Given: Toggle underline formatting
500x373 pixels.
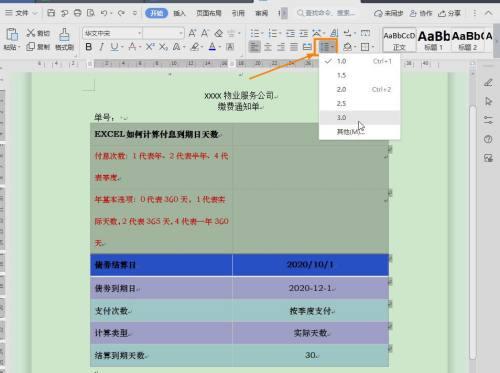Looking at the screenshot, I should [x=114, y=47].
